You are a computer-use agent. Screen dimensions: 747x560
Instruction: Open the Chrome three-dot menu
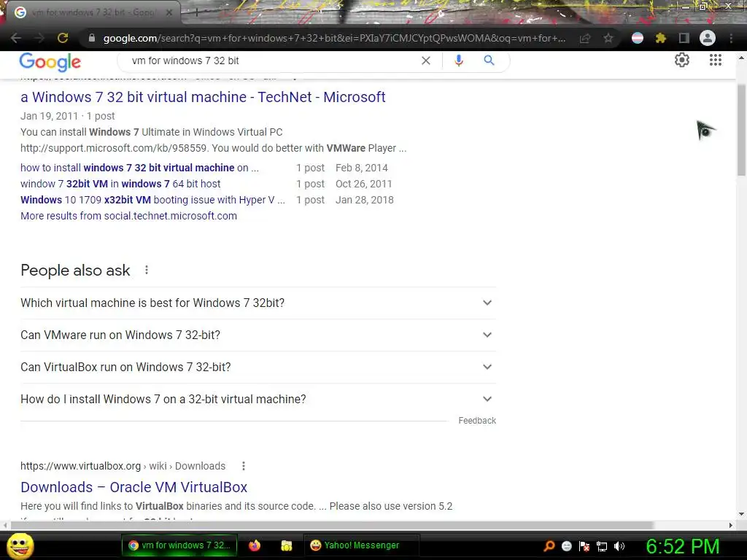pos(731,38)
